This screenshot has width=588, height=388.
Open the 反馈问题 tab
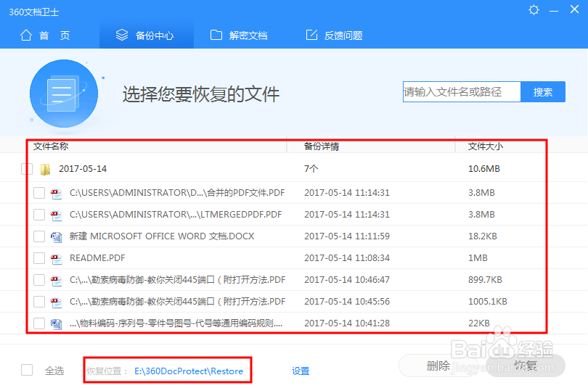click(334, 36)
